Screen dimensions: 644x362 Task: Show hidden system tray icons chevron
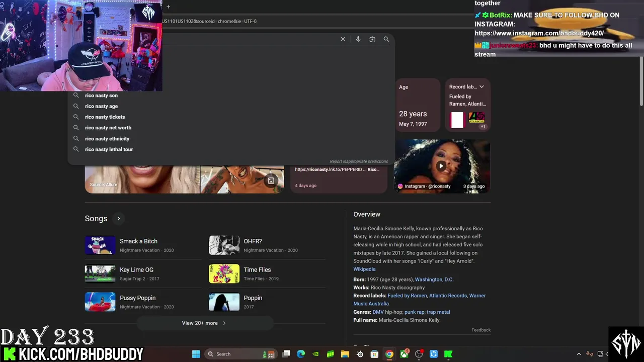coord(579,354)
